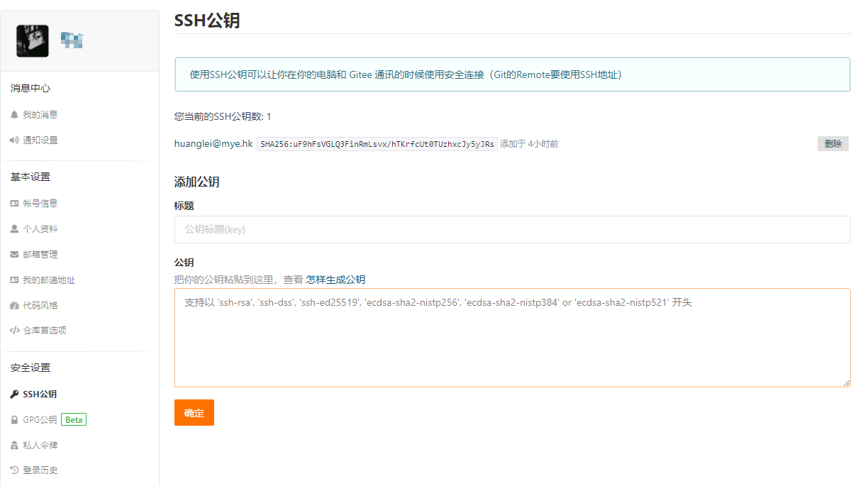The height and width of the screenshot is (486, 868).
Task: Click the 消息中心 section header
Action: coord(30,88)
